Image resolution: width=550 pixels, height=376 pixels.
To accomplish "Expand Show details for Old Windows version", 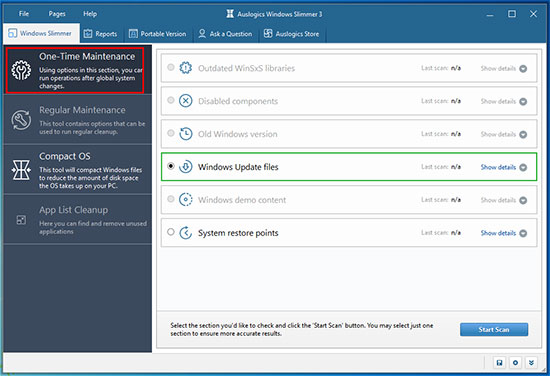I will click(504, 134).
